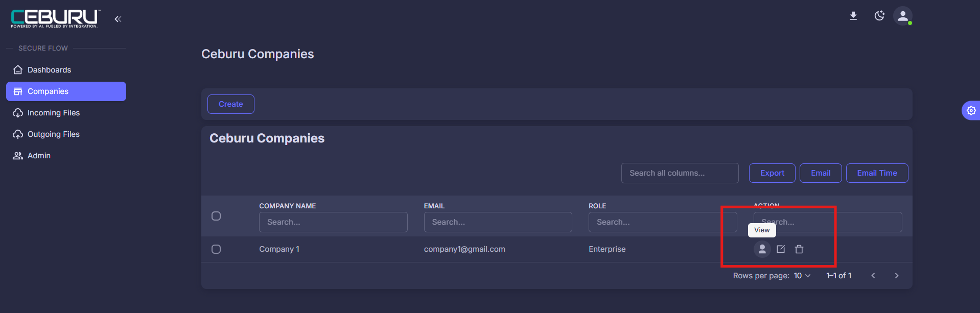Open the user profile avatar menu
The width and height of the screenshot is (980, 313).
click(903, 16)
